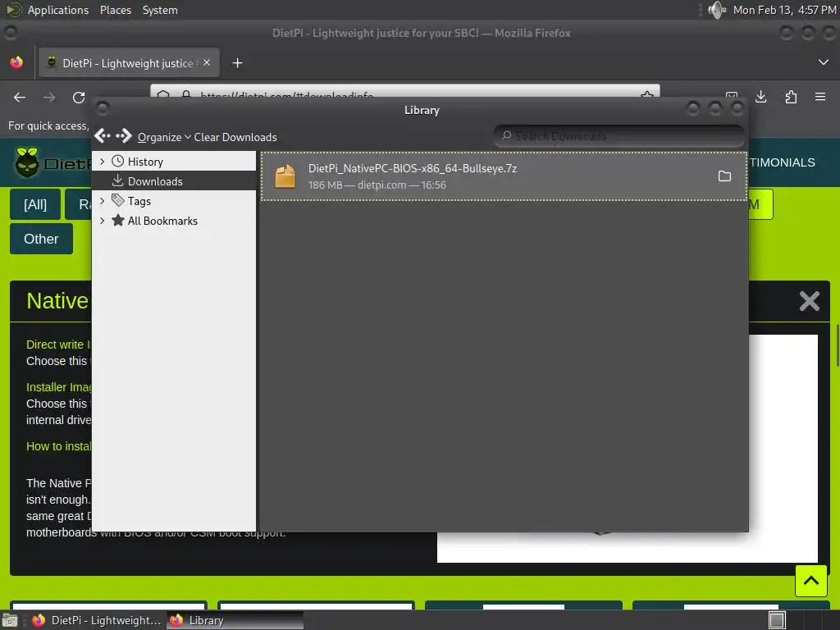Click the page vertical scrollbar in Firefox

838,345
